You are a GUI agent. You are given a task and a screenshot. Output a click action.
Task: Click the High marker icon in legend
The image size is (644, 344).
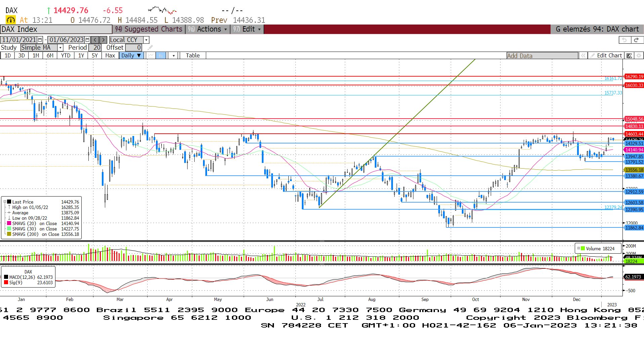point(9,207)
